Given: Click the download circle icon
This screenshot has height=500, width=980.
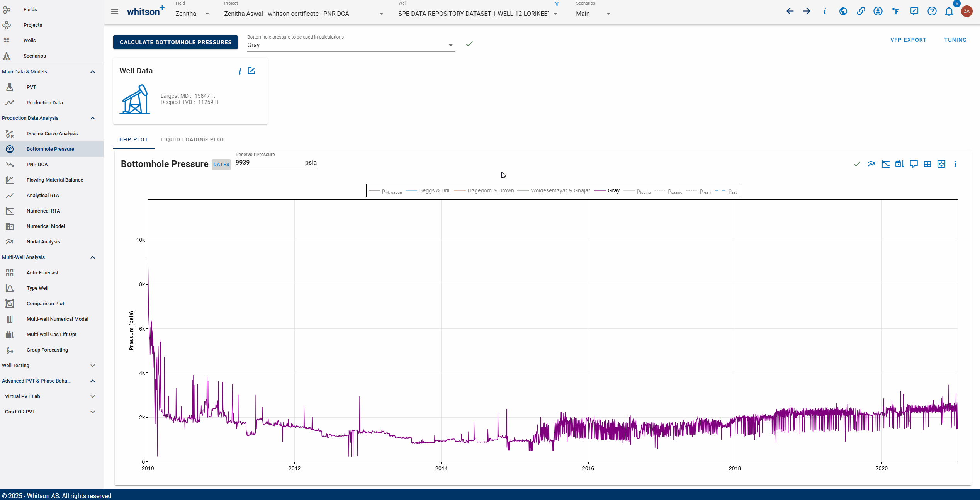Looking at the screenshot, I should [878, 11].
